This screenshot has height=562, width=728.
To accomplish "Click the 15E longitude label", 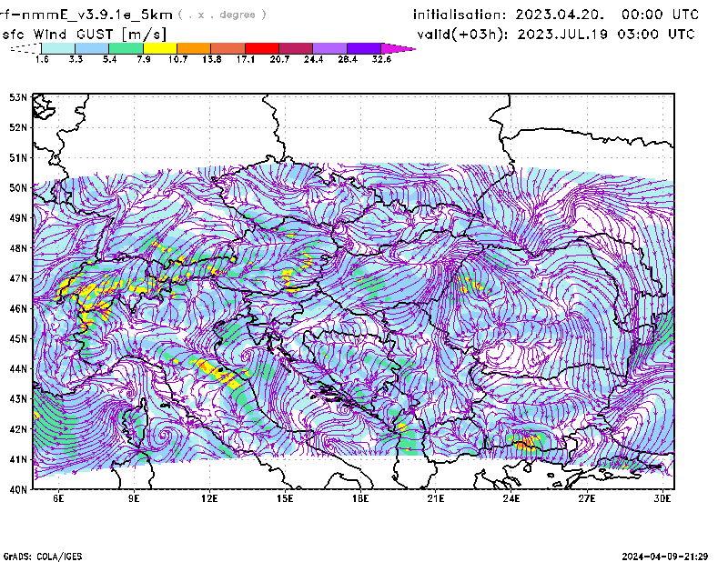I will tap(285, 498).
